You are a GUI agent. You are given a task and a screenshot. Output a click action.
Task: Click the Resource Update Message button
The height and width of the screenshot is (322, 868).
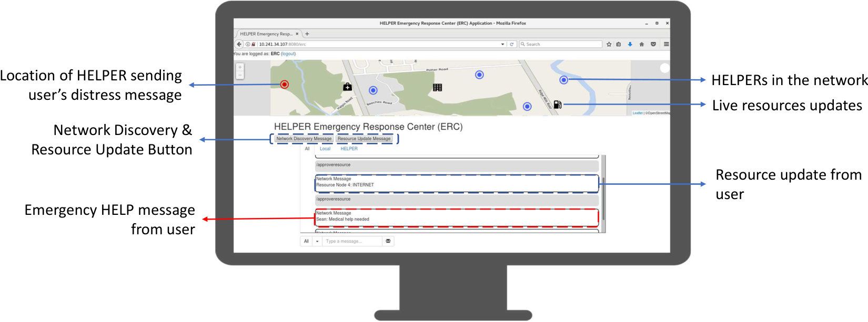[364, 139]
